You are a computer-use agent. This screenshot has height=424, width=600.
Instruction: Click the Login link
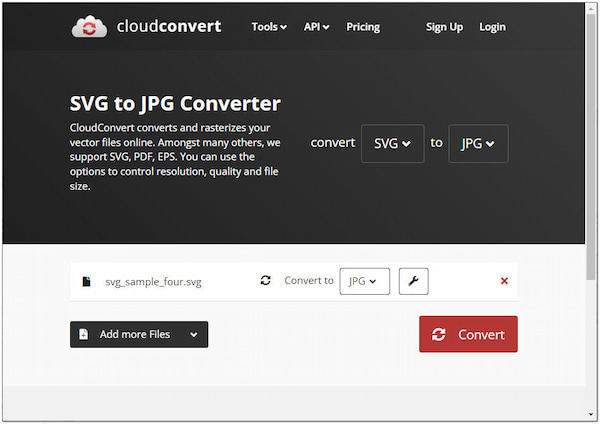click(492, 27)
